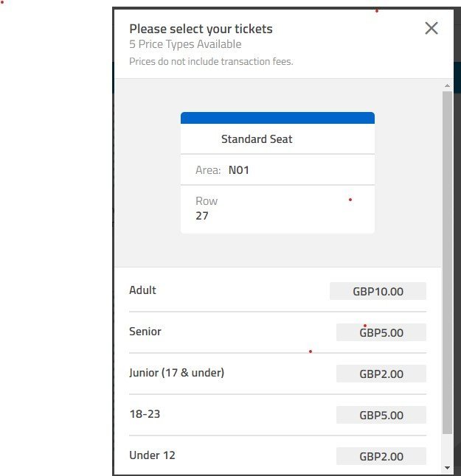Image resolution: width=461 pixels, height=476 pixels.
Task: Click the '5 Price Types Available' text
Action: 185,44
